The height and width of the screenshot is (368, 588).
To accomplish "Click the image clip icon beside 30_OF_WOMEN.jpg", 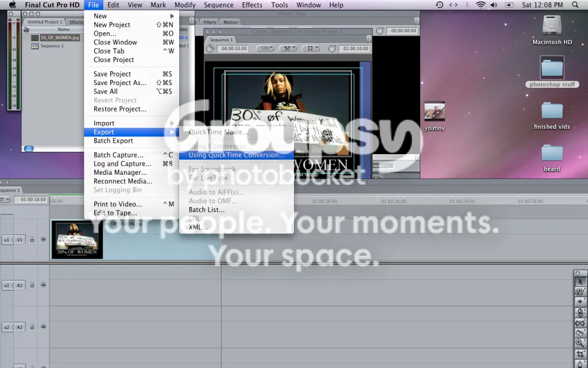I will [35, 37].
